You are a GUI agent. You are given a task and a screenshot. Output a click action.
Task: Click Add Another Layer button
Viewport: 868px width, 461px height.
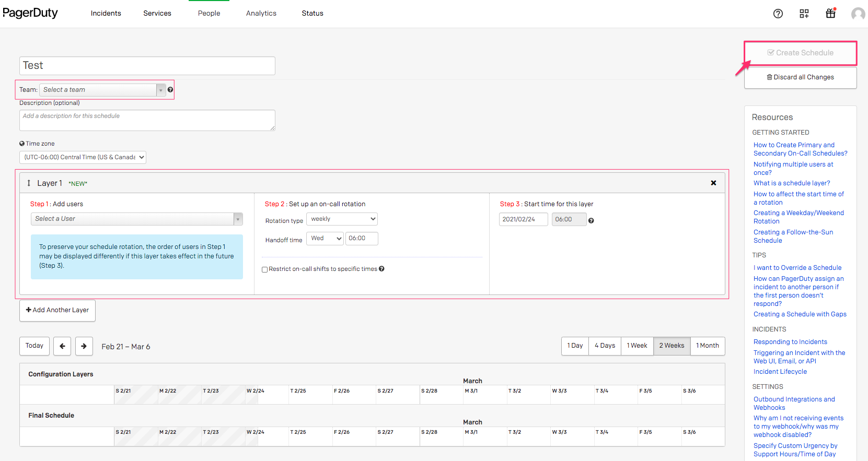pos(57,310)
